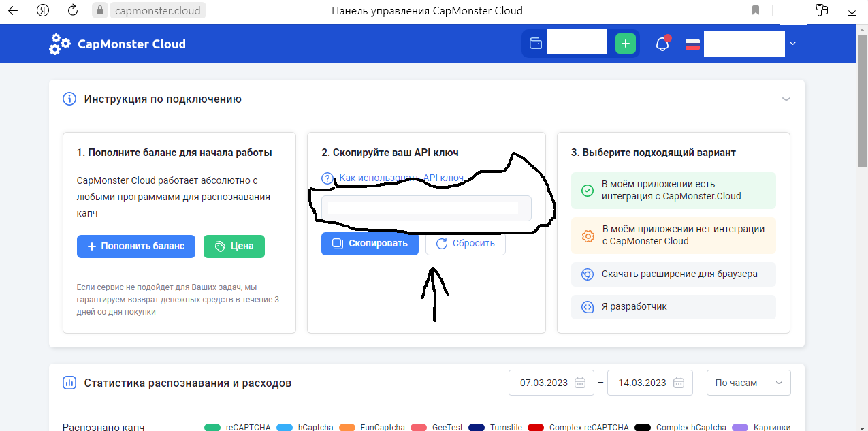Click Я разработчик option

[x=673, y=307]
